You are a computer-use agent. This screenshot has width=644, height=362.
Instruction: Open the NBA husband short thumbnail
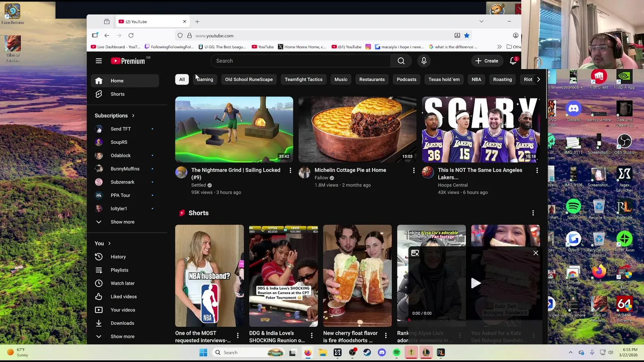click(209, 276)
